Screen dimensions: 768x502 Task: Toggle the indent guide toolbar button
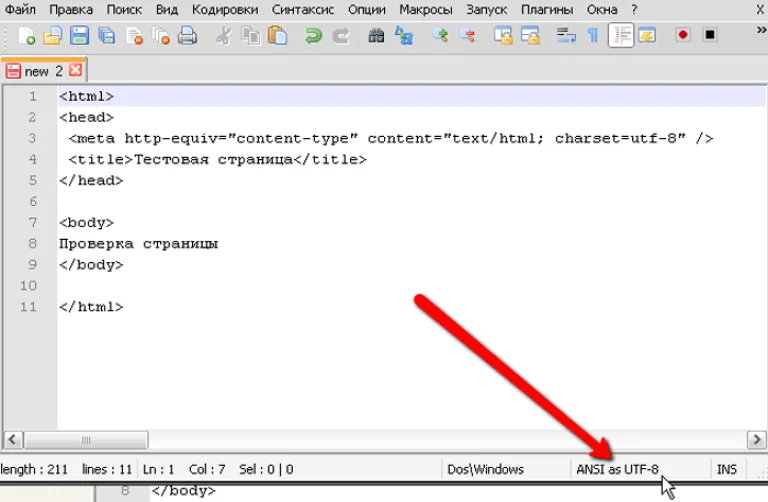click(x=621, y=35)
